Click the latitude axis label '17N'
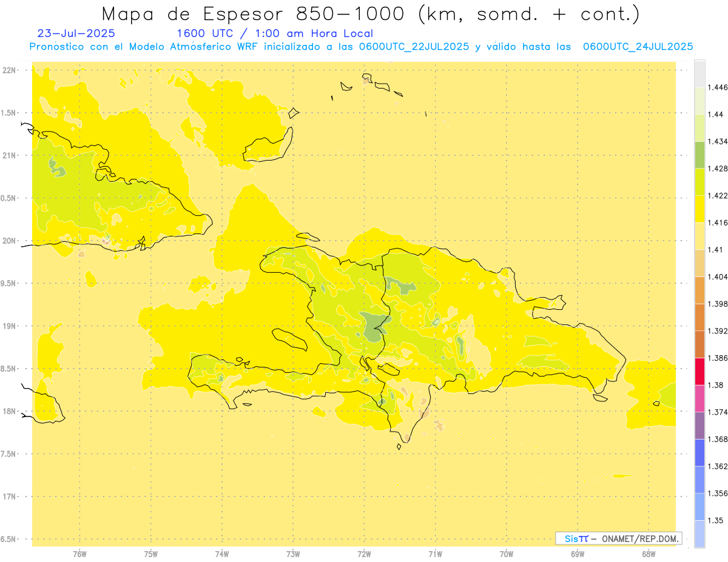This screenshot has width=728, height=562. tap(10, 497)
